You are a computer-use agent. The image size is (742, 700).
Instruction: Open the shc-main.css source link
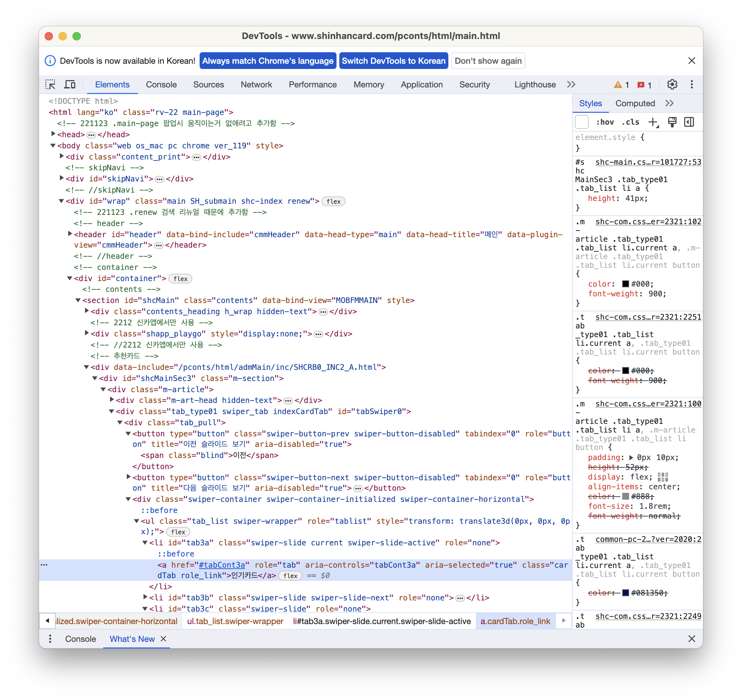click(x=648, y=162)
